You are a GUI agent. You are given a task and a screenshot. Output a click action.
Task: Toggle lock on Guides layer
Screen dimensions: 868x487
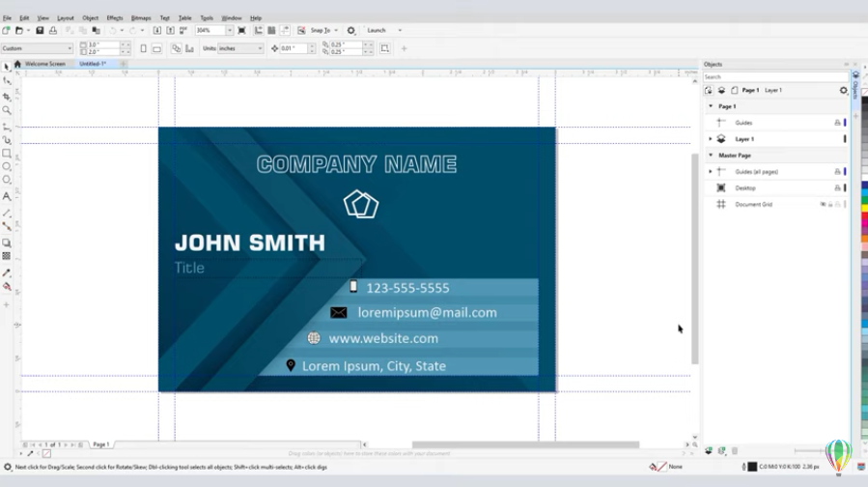tap(837, 123)
